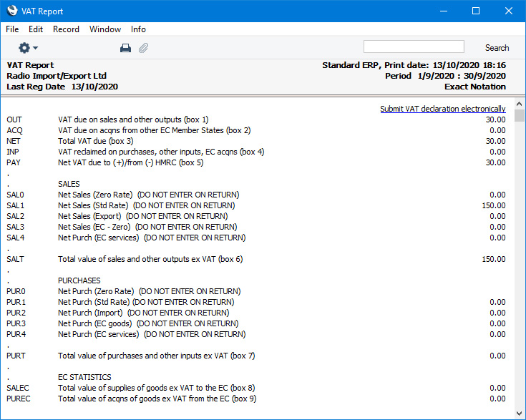This screenshot has width=526, height=420.
Task: Open the gear operations menu
Action: click(x=28, y=48)
